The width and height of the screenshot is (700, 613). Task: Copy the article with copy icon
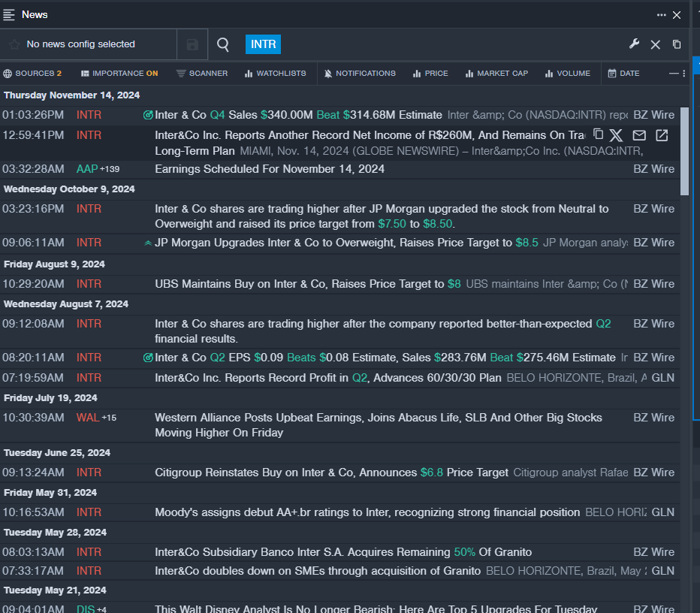coord(598,134)
